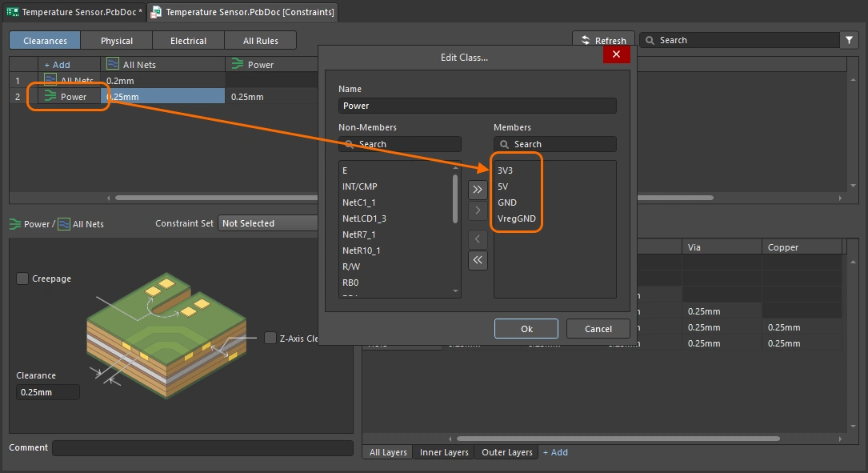Click + Add link in clearance table header

tap(57, 65)
